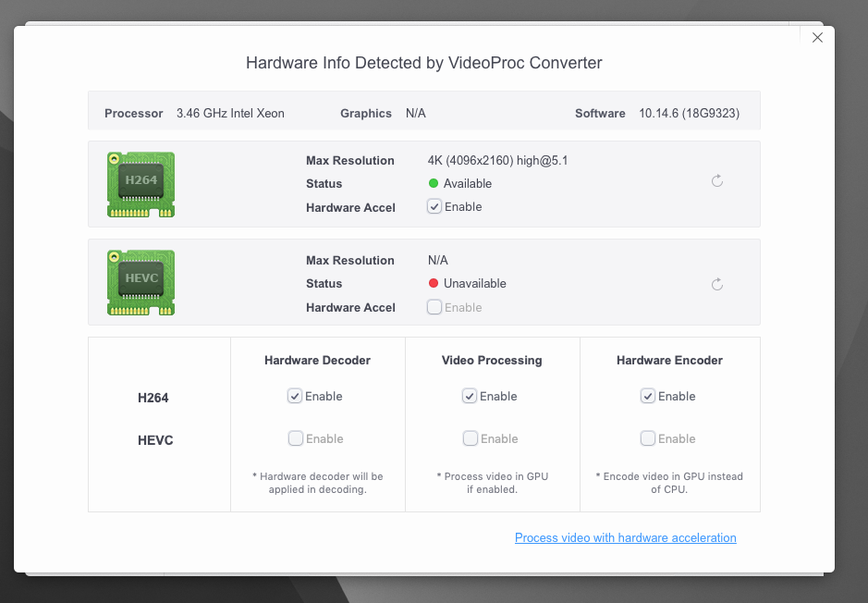Click the Processor 3.46 GHz Intel Xeon text
The height and width of the screenshot is (603, 868).
[x=230, y=114]
